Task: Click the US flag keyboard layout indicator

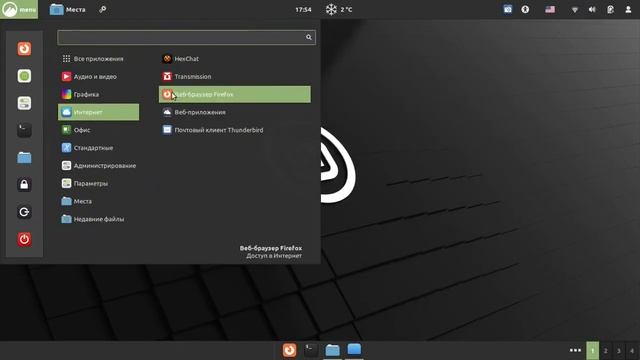Action: (550, 9)
